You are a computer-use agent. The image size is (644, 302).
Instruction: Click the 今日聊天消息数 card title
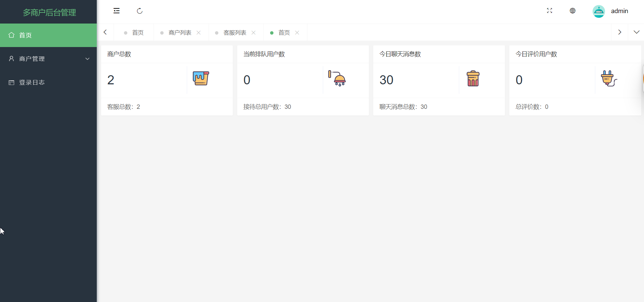click(x=400, y=54)
